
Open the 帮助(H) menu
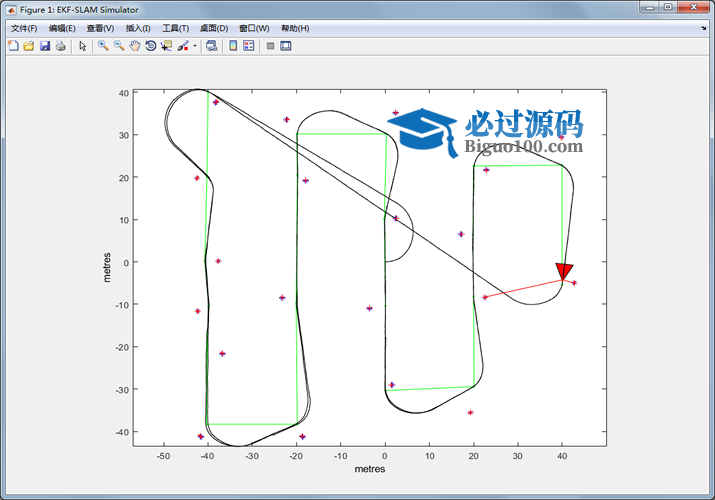pos(295,28)
